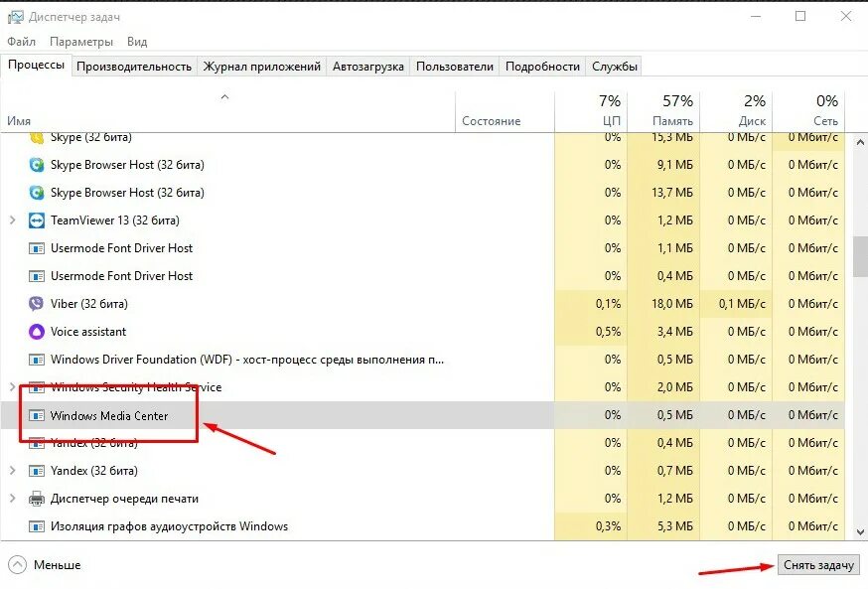The height and width of the screenshot is (589, 868).
Task: Click the 0,3% CPU value in the last row
Action: 608,526
